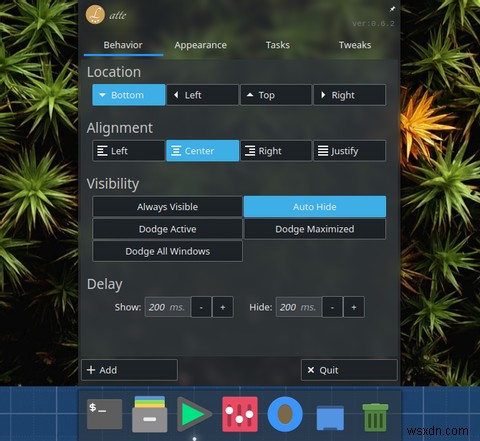Launch the file manager drawer icon in dock

click(x=150, y=414)
